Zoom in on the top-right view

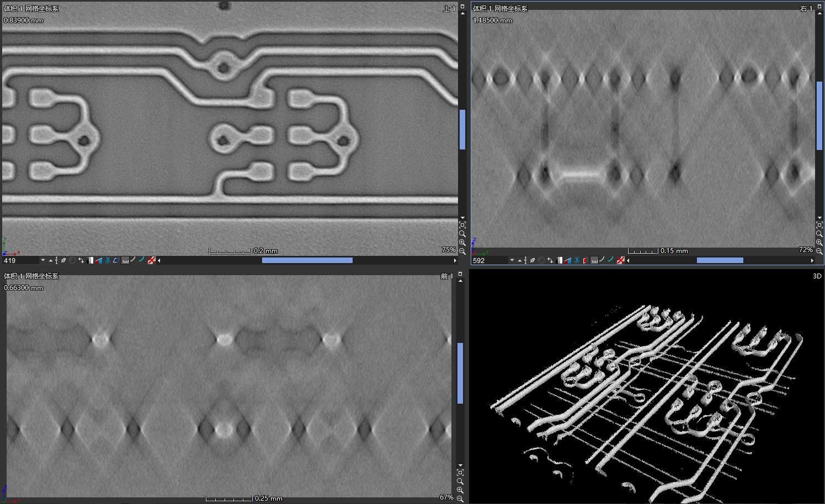(x=819, y=243)
